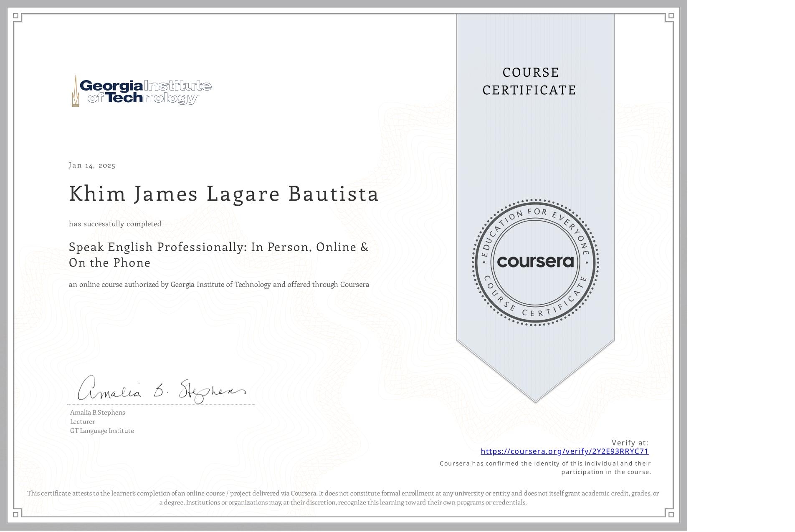Click the course title Speak English Professionally
The height and width of the screenshot is (532, 795).
pos(219,255)
